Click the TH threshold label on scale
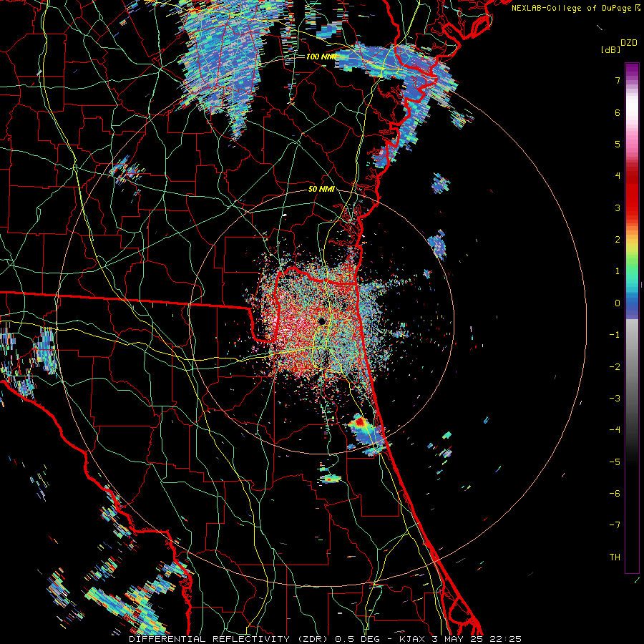 click(x=615, y=557)
